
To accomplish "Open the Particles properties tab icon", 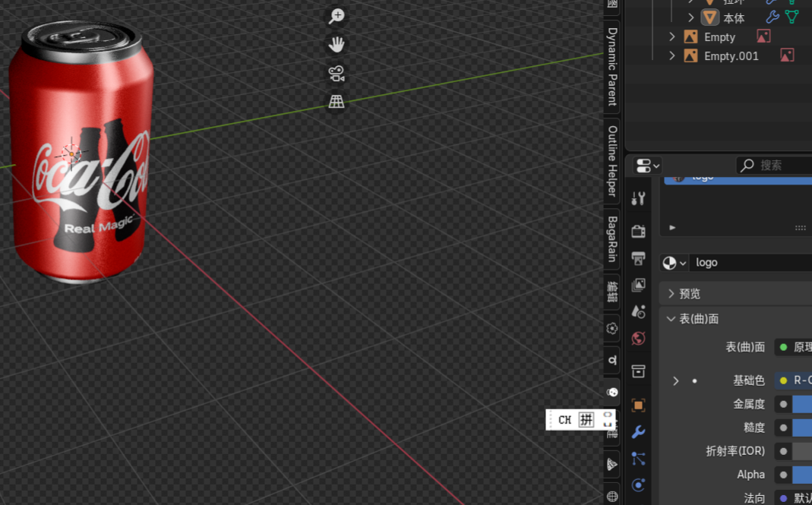I will [638, 459].
